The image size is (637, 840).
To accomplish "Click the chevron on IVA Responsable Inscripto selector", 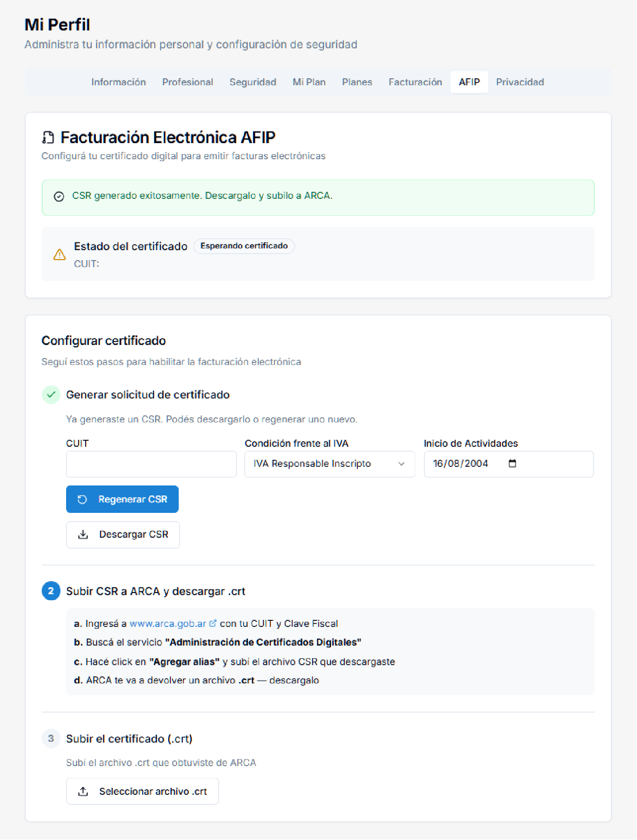I will (x=401, y=464).
